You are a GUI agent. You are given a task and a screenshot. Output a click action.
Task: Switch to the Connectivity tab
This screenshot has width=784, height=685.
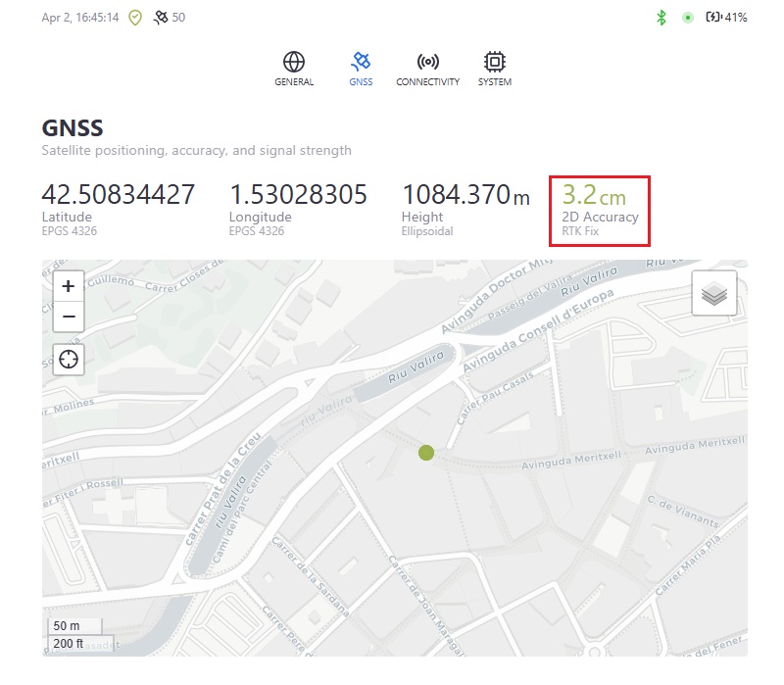point(427,63)
